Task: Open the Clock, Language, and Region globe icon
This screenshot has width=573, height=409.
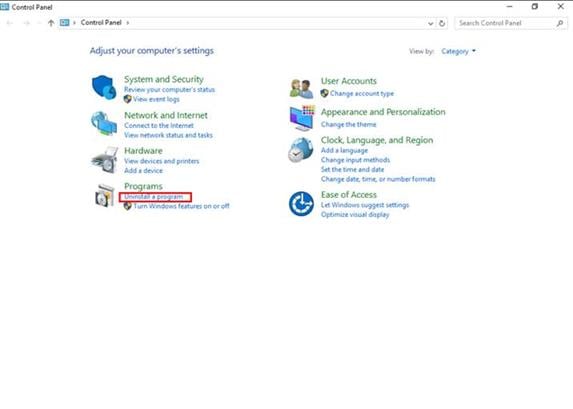Action: tap(301, 150)
